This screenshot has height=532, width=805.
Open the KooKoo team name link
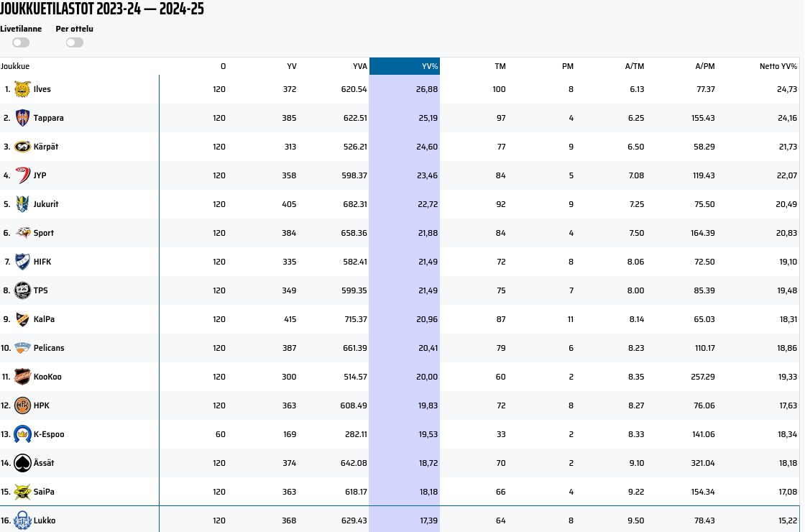[x=47, y=377]
